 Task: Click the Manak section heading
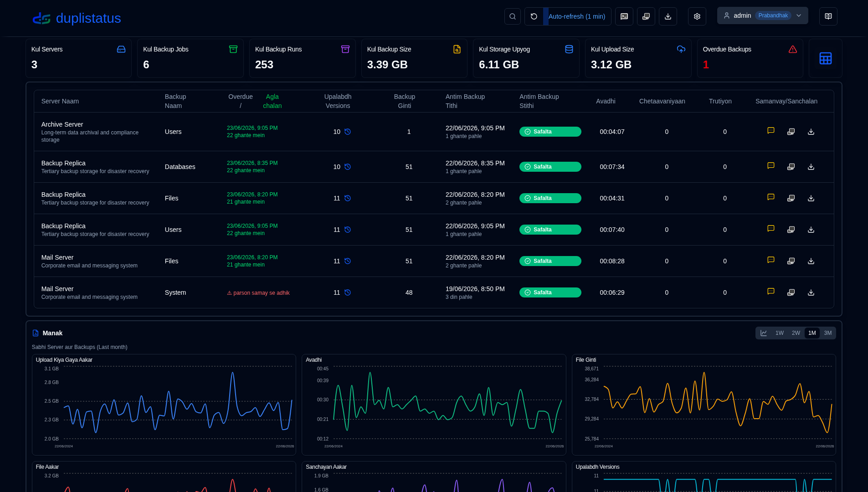click(x=52, y=333)
